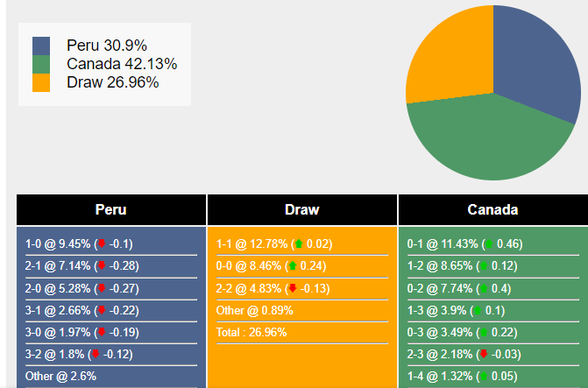Click the red down arrow in the 2-0 row

(x=101, y=288)
